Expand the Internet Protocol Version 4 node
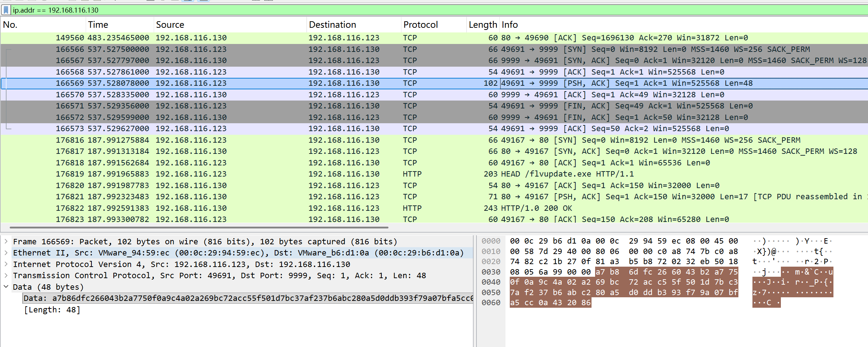868x347 pixels. pyautogui.click(x=6, y=264)
